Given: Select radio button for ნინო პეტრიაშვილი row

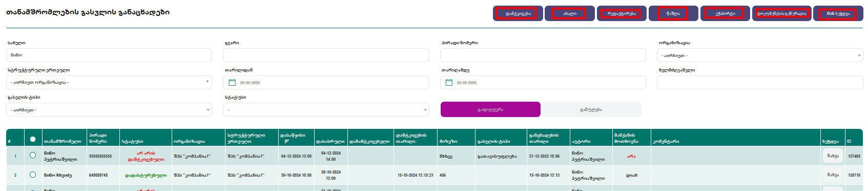Looking at the screenshot, I should coord(33,155).
